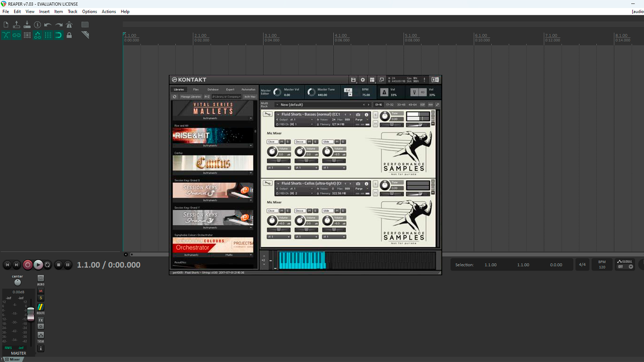Screen dimensions: 644x362
Task: Toggle the metronome icon in REAPER toolbar
Action: point(69,25)
